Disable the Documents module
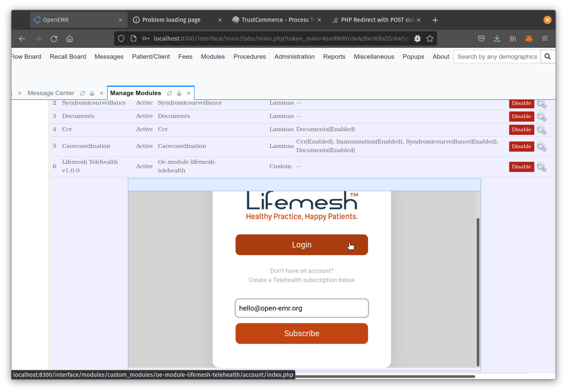Viewport: 567px width, 392px height. [x=521, y=116]
